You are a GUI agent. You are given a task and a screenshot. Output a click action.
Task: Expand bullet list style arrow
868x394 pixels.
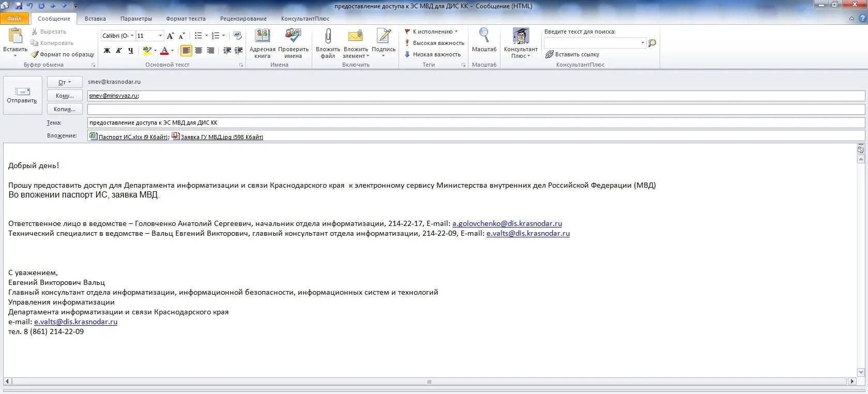206,36
